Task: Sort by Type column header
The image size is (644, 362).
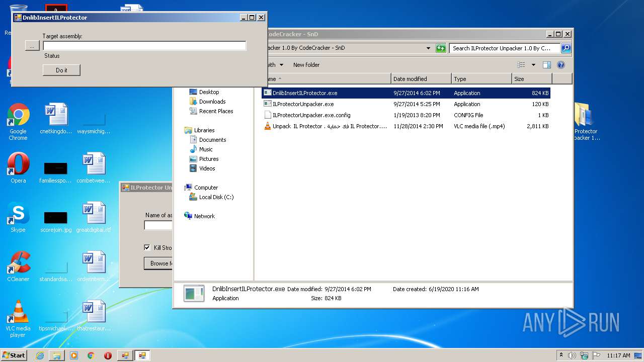Action: coord(481,79)
